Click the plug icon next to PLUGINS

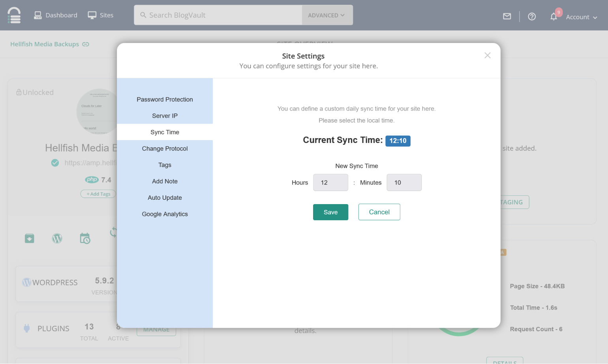(27, 328)
